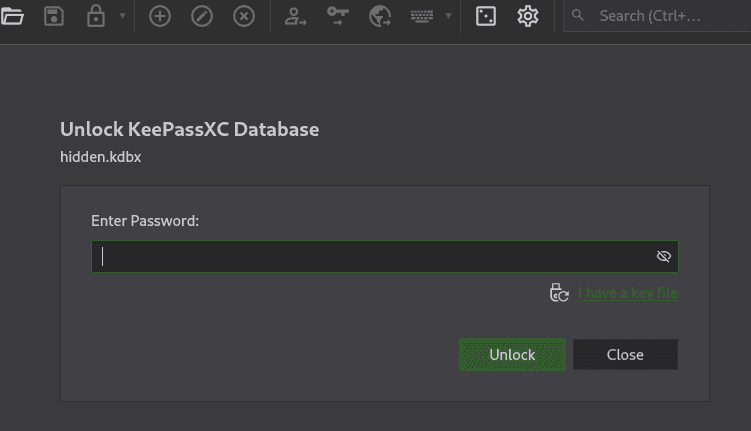The width and height of the screenshot is (751, 431).
Task: Click the lock database padlock icon
Action: pos(96,16)
